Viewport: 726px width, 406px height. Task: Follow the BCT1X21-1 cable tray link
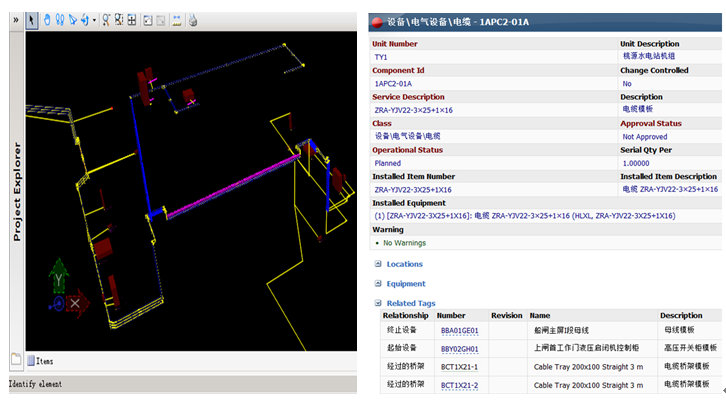(459, 367)
